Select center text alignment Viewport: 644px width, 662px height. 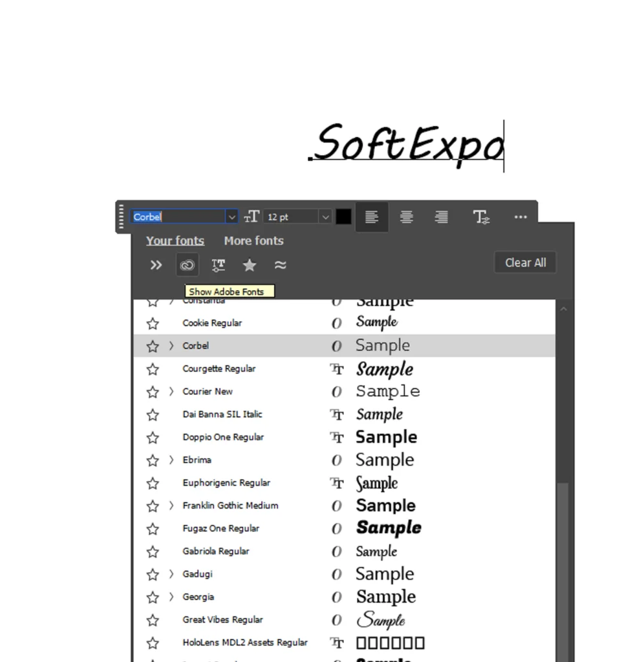(406, 217)
